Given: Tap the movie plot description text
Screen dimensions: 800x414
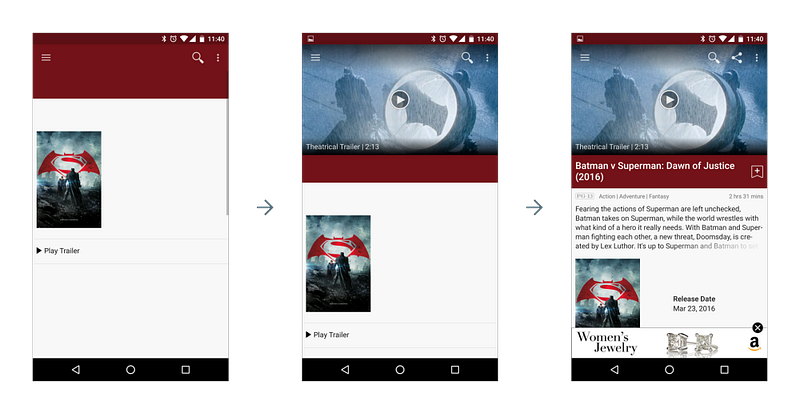Looking at the screenshot, I should pyautogui.click(x=668, y=228).
